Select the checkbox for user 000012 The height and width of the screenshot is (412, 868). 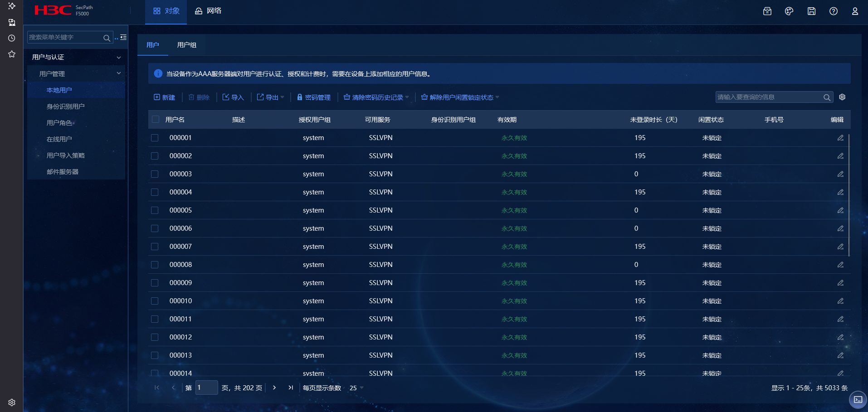155,337
